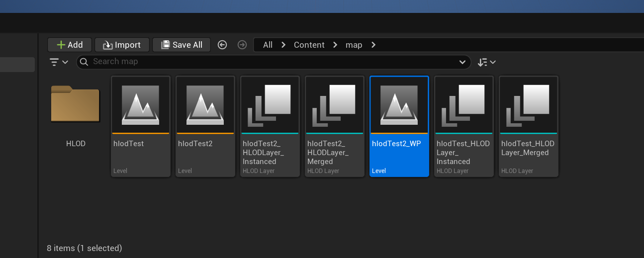Select the map breadcrumb path item
Screen dimensions: 644x258
pos(354,45)
